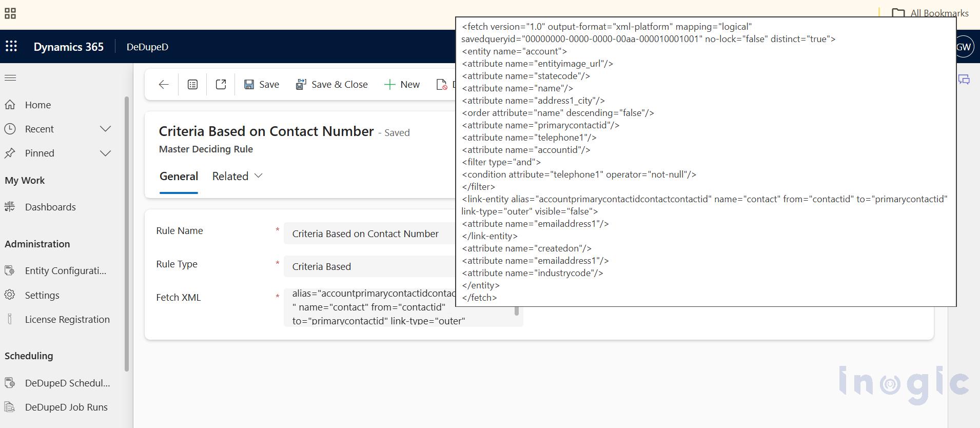Click the 'Administration' section header
Screen dimensions: 980x428
click(x=37, y=244)
